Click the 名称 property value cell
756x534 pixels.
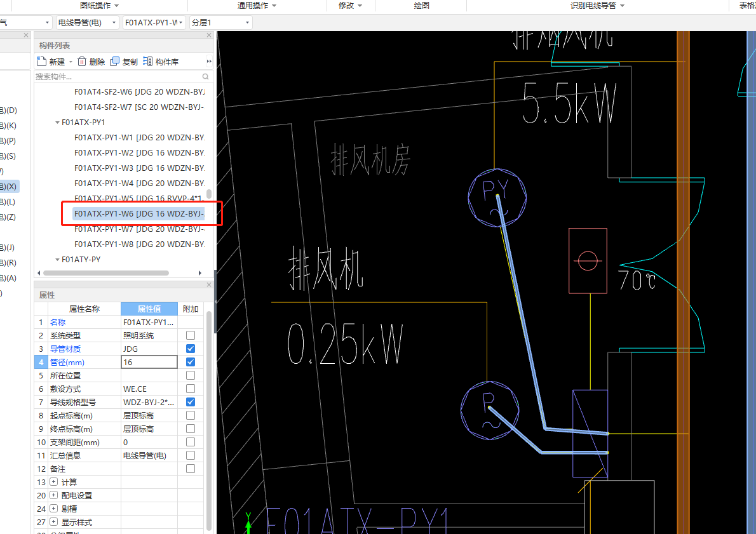click(x=149, y=322)
